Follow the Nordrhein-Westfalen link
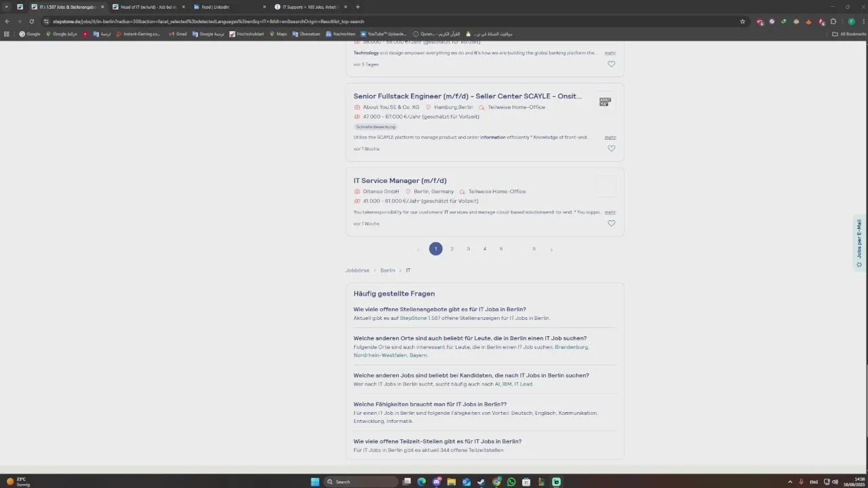This screenshot has height=488, width=868. pyautogui.click(x=380, y=355)
